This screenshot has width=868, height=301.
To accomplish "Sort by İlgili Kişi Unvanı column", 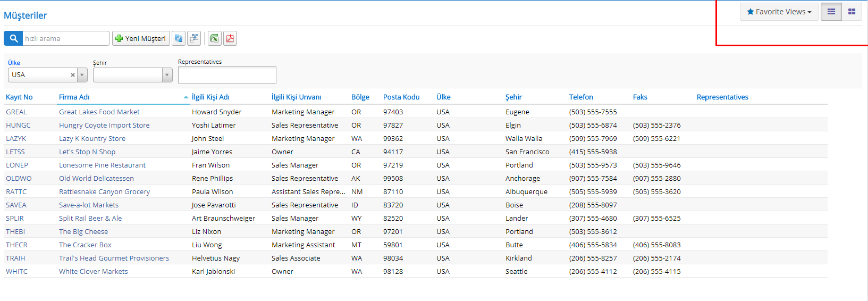I will click(297, 97).
